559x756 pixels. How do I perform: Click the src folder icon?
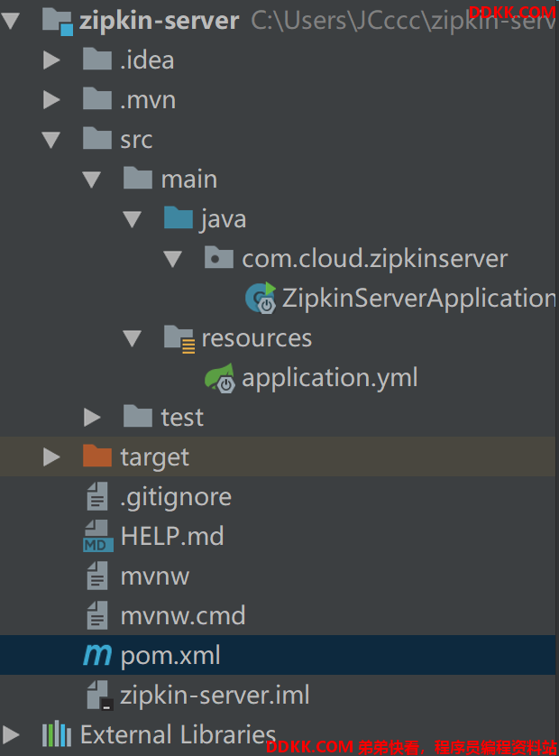[x=97, y=138]
